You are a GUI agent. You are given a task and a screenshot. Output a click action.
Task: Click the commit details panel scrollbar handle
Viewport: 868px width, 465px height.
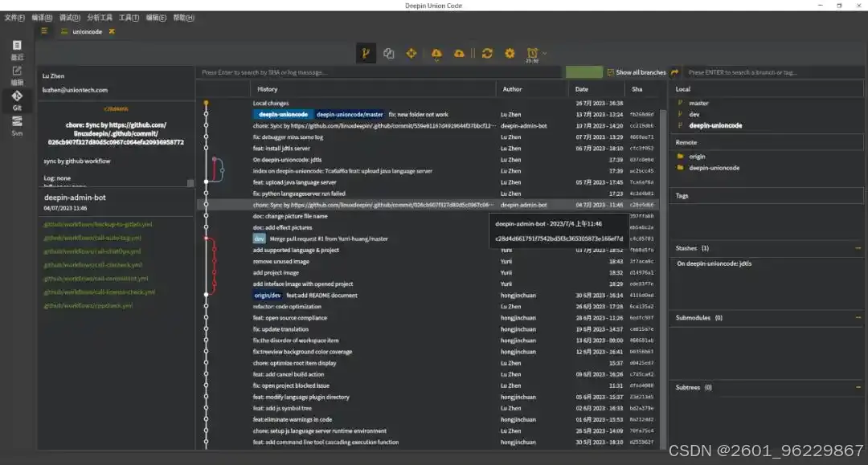click(x=190, y=183)
